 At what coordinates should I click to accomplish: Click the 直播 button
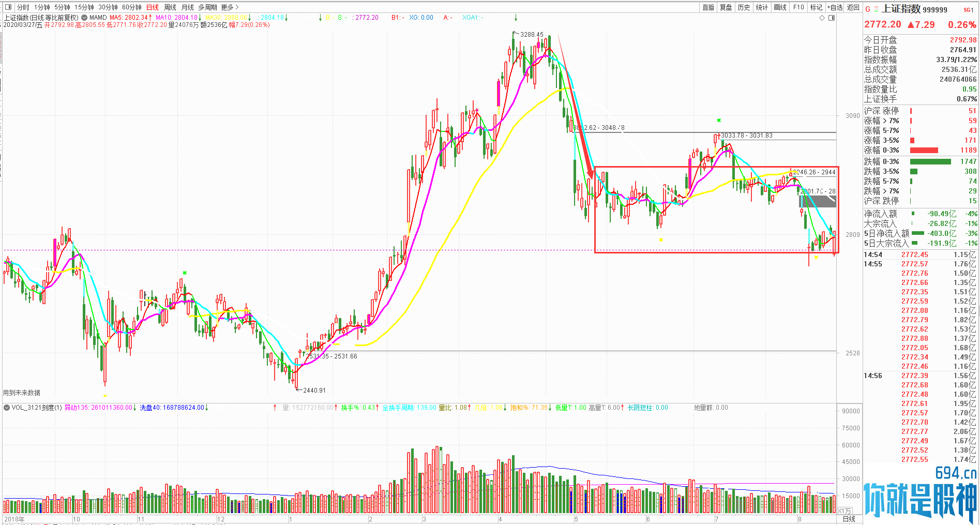click(708, 7)
